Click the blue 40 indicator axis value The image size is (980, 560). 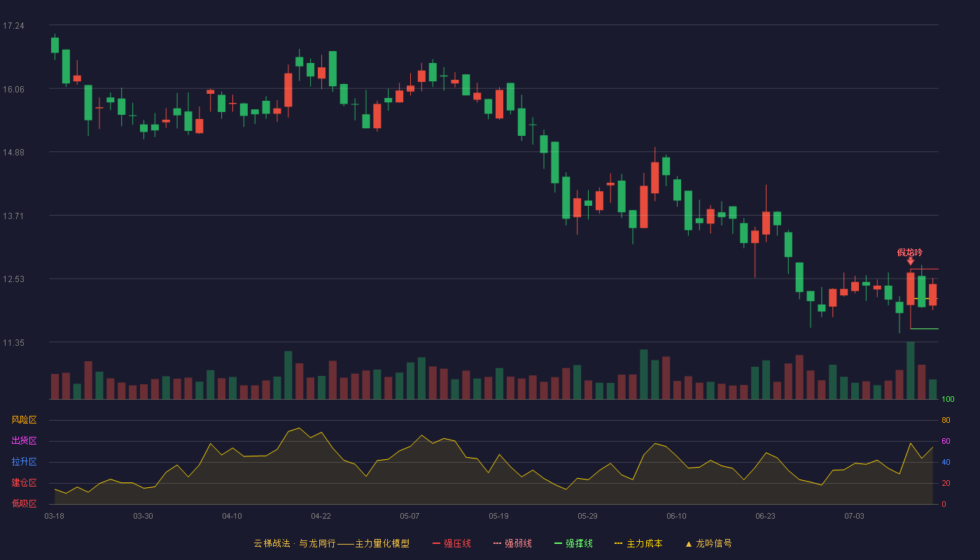(x=946, y=462)
